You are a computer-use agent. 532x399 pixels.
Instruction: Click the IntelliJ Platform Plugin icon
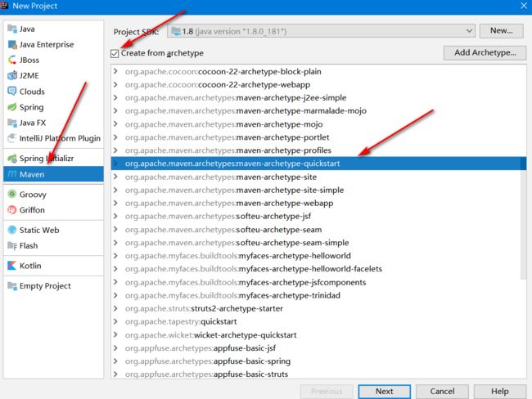pos(12,138)
